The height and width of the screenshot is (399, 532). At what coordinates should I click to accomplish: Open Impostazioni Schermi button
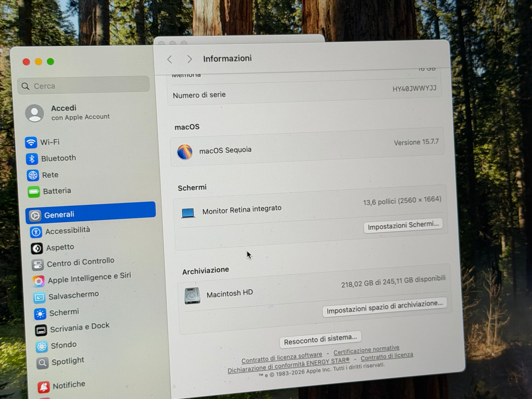coord(403,225)
